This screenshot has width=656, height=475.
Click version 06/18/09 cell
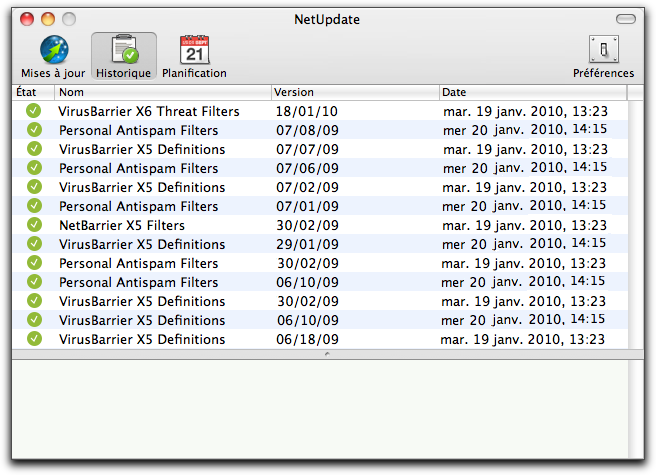[308, 339]
